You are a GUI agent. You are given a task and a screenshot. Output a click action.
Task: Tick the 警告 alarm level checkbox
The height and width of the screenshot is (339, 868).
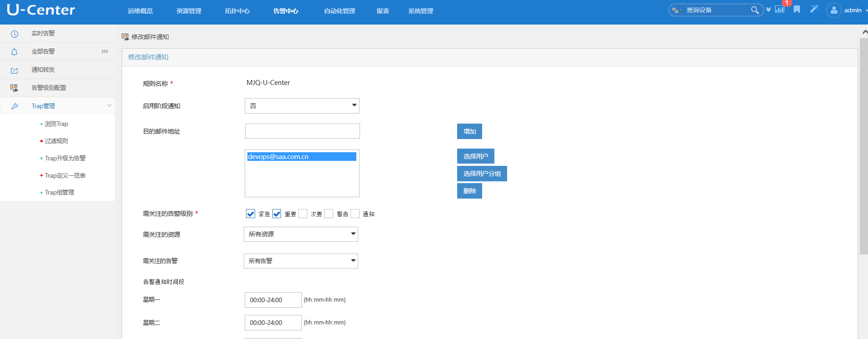pos(329,214)
